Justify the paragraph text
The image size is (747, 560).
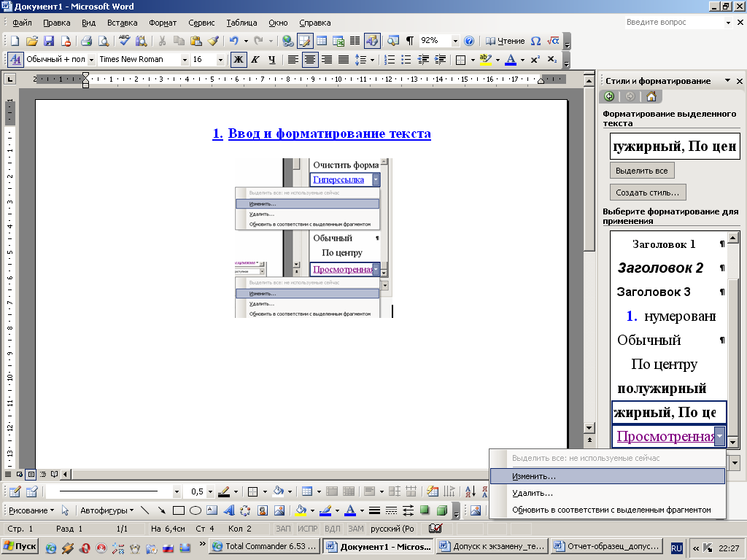click(x=344, y=60)
